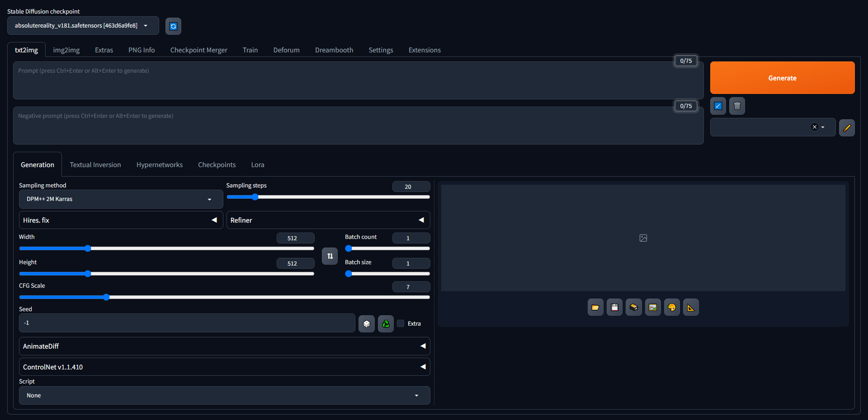Clear the prompt with trash icon
Image resolution: width=868 pixels, height=420 pixels.
pyautogui.click(x=736, y=106)
